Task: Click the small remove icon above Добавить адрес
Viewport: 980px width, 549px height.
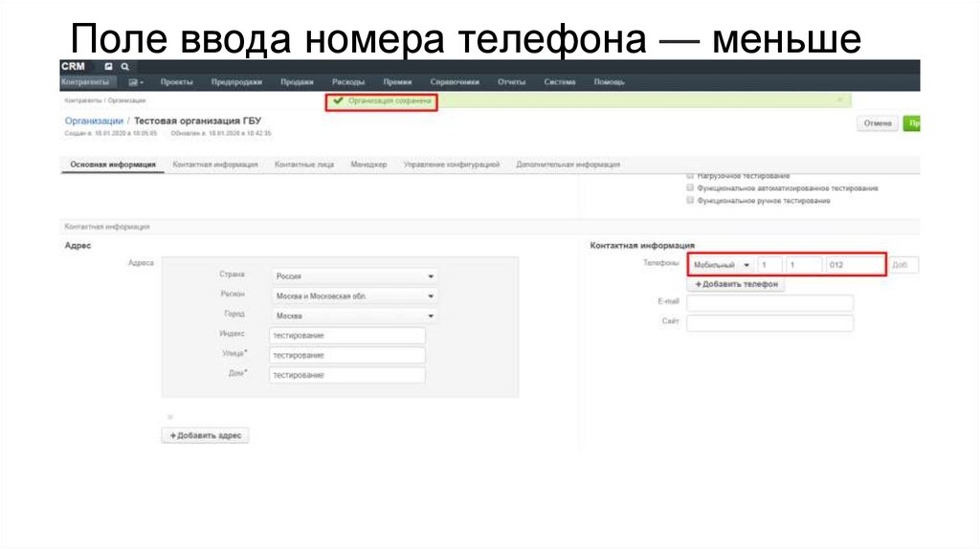Action: (170, 416)
